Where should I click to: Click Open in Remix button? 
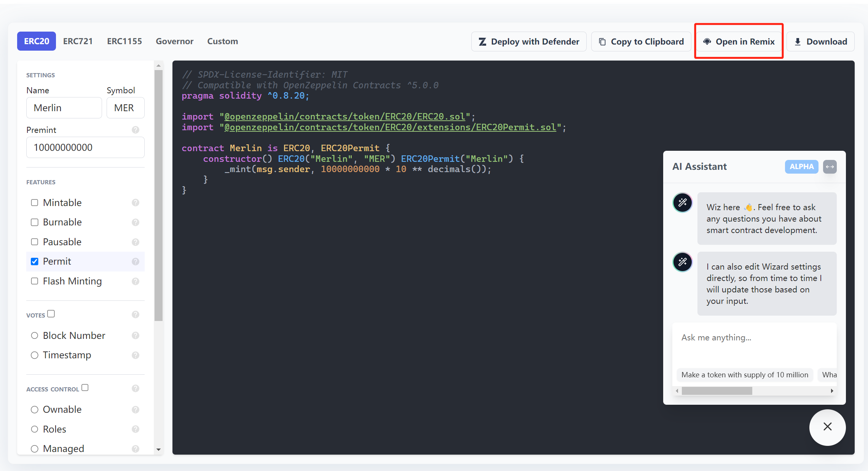739,42
